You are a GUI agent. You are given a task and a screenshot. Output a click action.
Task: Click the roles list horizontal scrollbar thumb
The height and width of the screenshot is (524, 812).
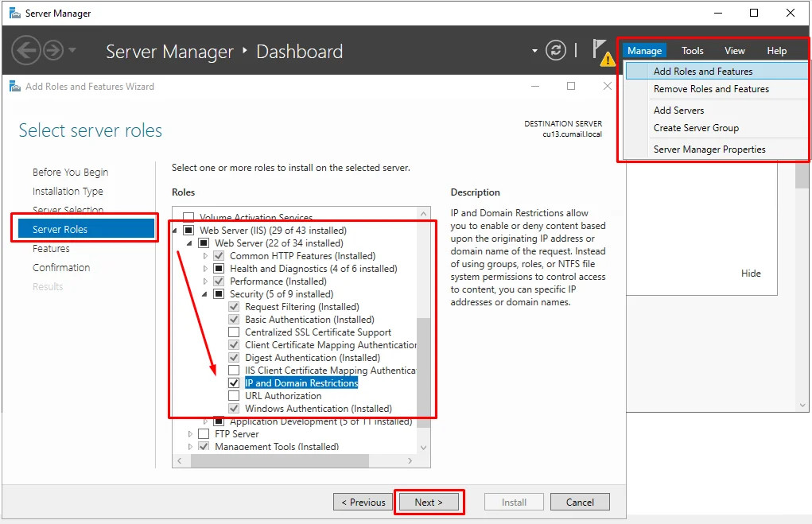point(280,460)
